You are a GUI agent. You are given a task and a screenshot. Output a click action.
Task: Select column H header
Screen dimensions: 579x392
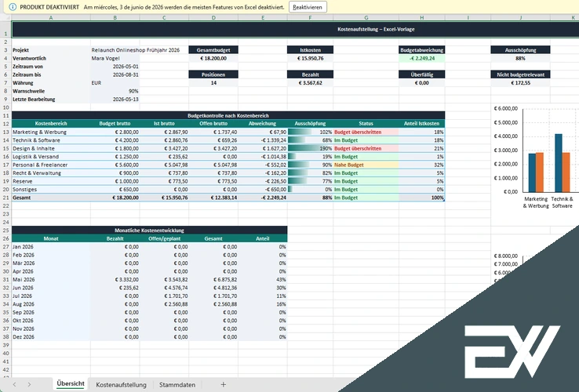421,18
